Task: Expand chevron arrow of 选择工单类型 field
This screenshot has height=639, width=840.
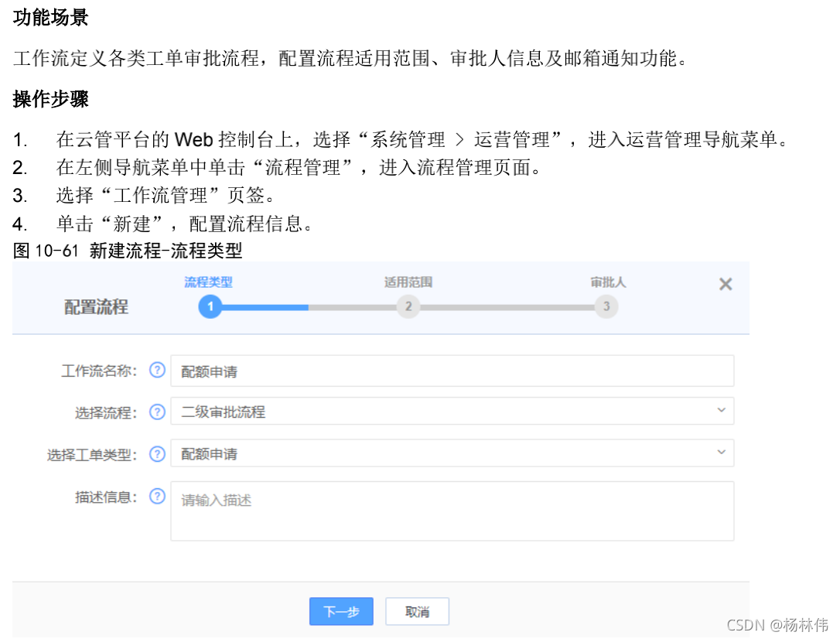Action: point(721,452)
